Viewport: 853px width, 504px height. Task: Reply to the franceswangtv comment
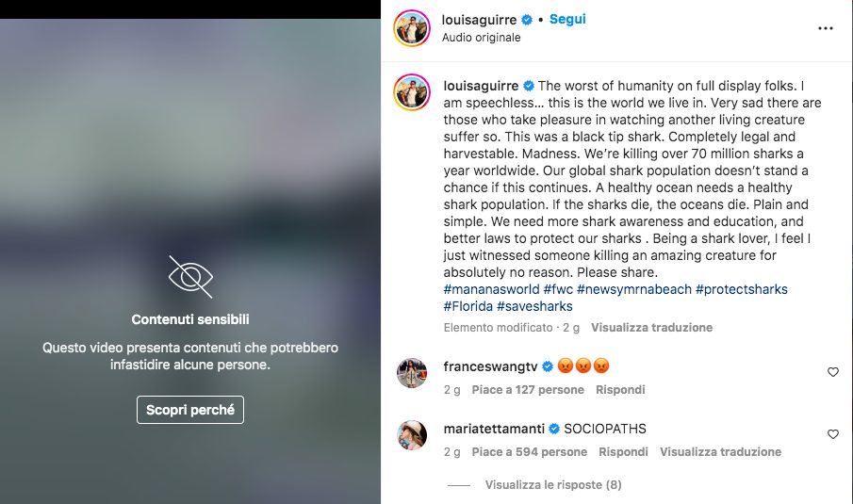tap(619, 390)
